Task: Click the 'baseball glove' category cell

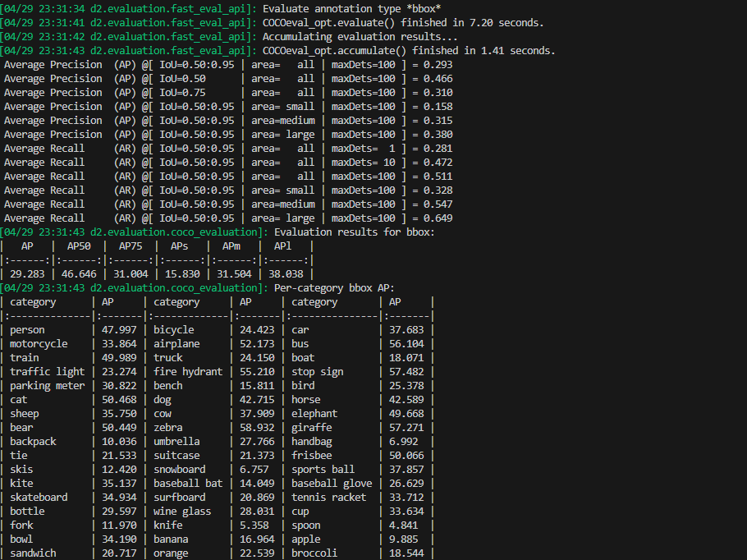Action: (x=332, y=484)
